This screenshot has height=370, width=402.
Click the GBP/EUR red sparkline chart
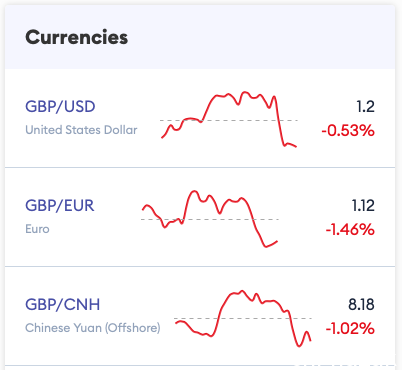[210, 219]
